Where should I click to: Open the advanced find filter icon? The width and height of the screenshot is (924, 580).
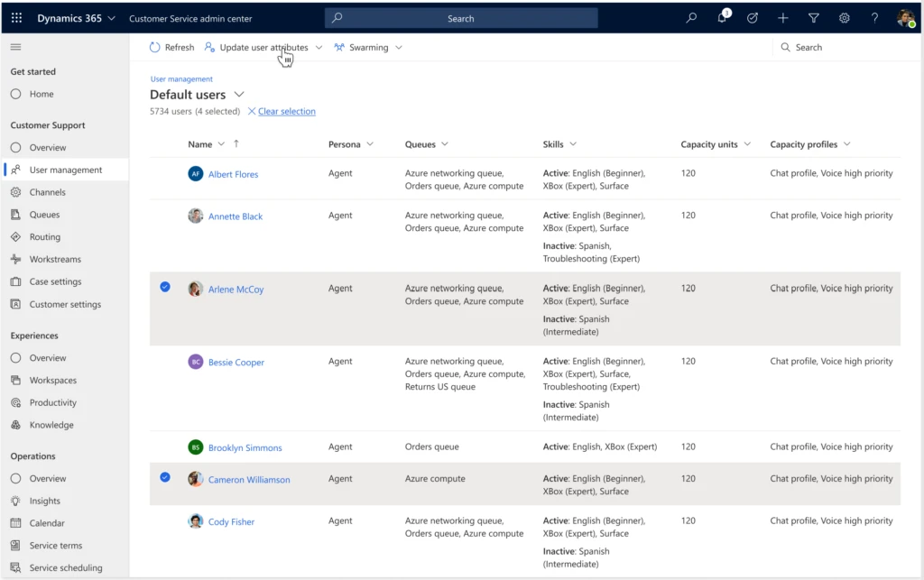(814, 18)
